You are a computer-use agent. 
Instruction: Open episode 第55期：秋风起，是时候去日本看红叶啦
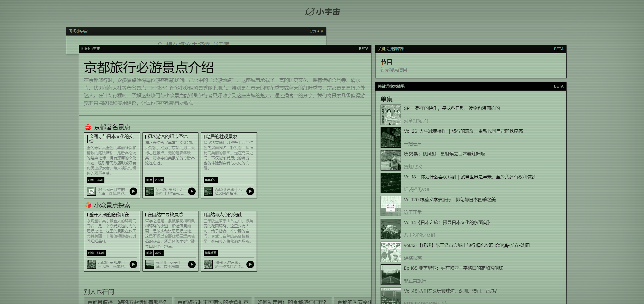(445, 154)
